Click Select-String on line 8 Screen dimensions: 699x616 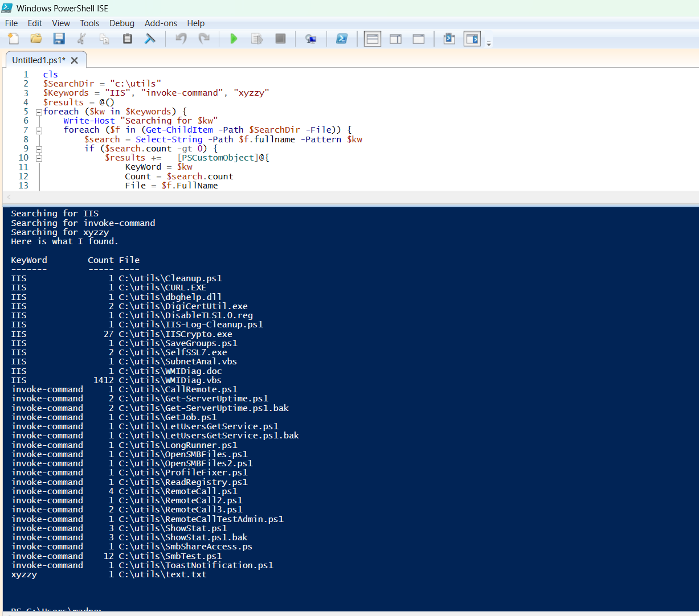click(169, 139)
